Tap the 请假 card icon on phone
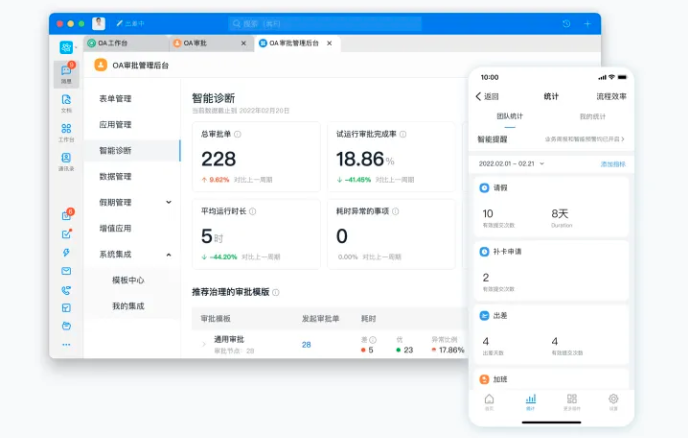 click(484, 188)
